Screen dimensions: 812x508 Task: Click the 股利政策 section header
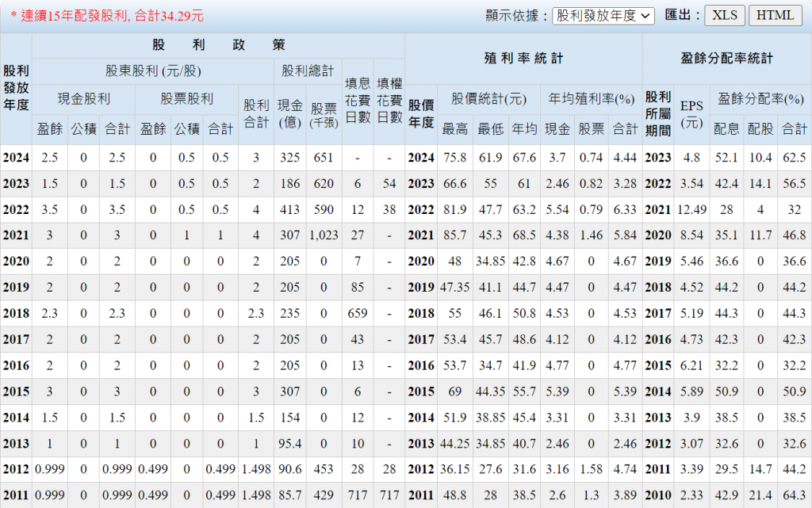pyautogui.click(x=218, y=45)
